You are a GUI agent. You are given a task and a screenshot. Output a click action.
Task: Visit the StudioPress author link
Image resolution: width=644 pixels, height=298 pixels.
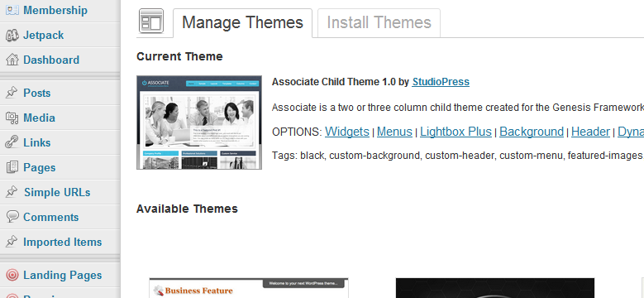(441, 82)
